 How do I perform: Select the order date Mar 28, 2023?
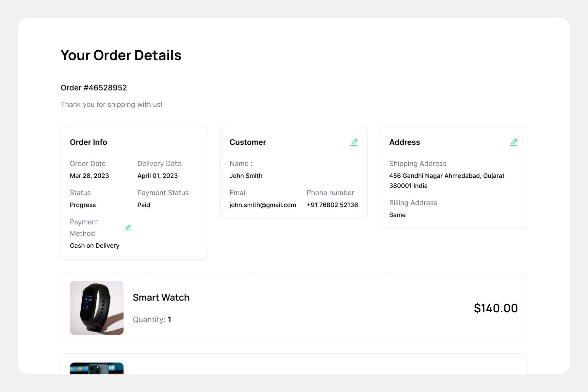pyautogui.click(x=89, y=176)
